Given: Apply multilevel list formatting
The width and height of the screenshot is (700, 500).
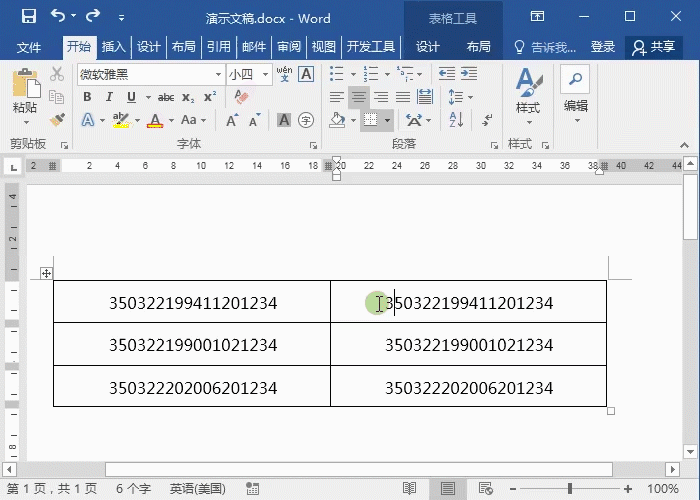Looking at the screenshot, I should coord(405,74).
